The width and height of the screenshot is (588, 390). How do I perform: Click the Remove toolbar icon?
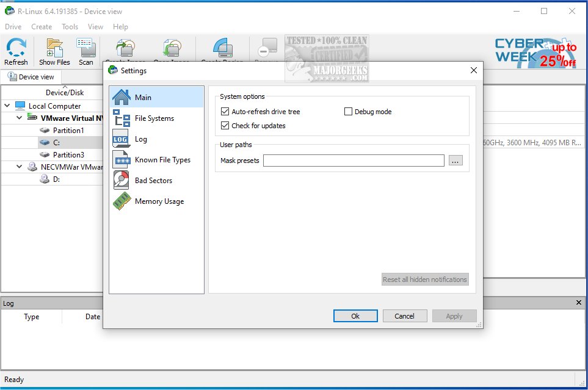click(x=267, y=48)
